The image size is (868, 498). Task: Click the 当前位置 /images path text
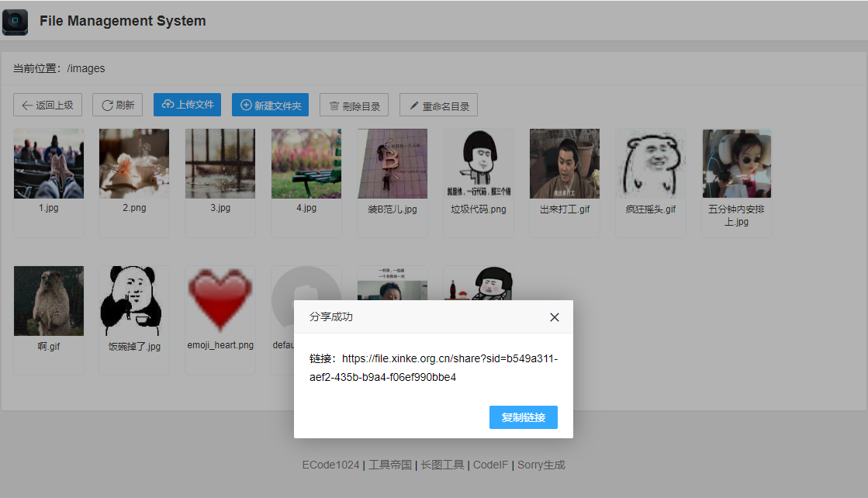pos(59,68)
